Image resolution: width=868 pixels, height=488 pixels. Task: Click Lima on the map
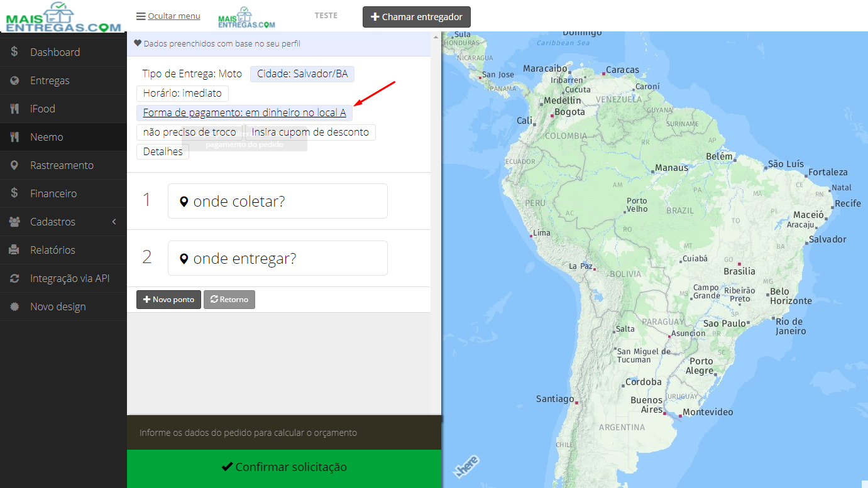coord(542,232)
